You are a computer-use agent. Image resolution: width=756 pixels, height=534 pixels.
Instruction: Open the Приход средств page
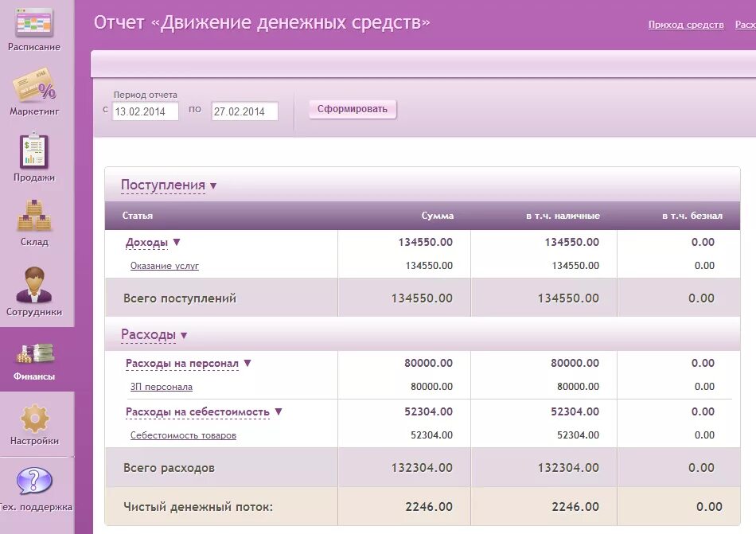tap(686, 24)
